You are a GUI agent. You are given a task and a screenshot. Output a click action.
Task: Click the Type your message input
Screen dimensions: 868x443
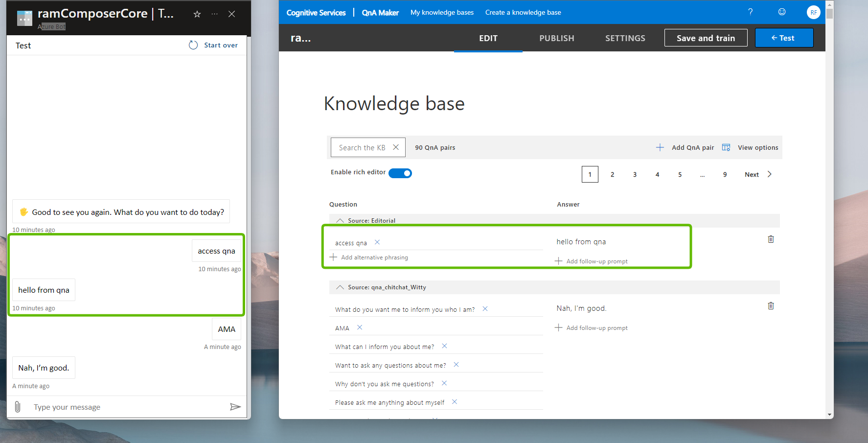coord(98,406)
